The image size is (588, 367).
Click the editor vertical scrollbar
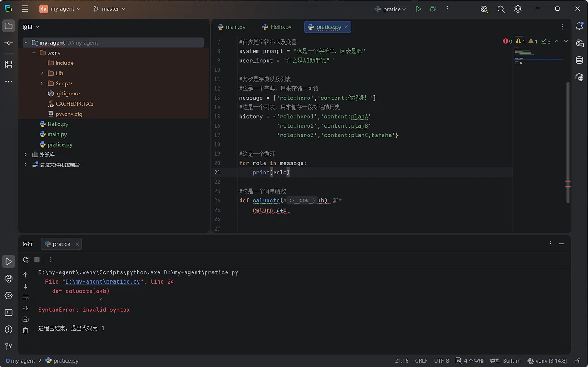pos(568,142)
